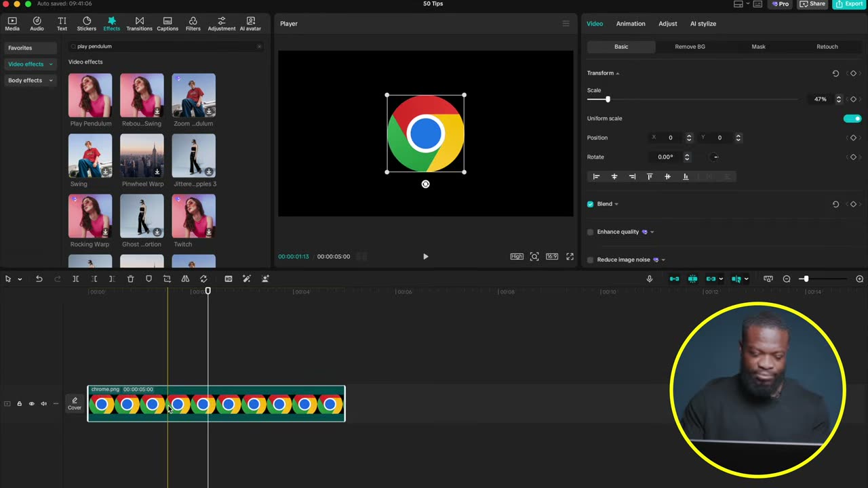The width and height of the screenshot is (868, 488).
Task: Click the Rotate icon in timeline toolbar
Action: coord(203,279)
